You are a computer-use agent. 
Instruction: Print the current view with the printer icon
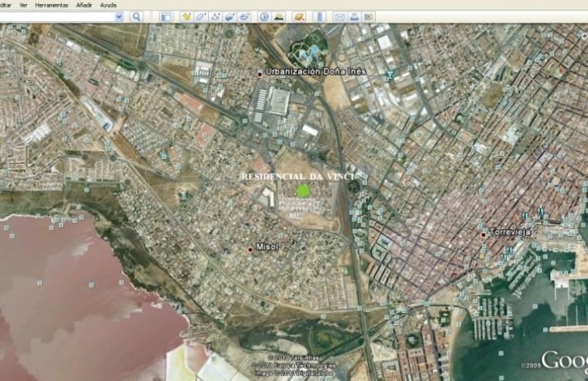pyautogui.click(x=354, y=16)
